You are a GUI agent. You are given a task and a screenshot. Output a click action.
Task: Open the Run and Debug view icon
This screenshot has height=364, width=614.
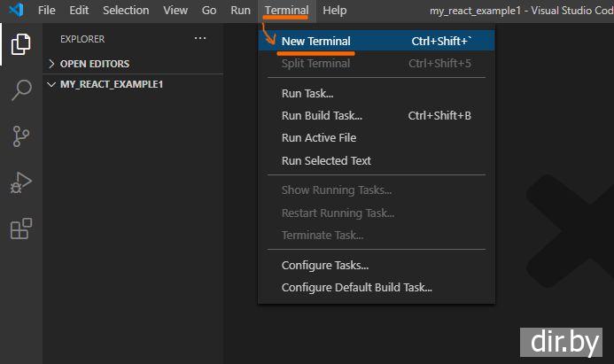coord(21,183)
